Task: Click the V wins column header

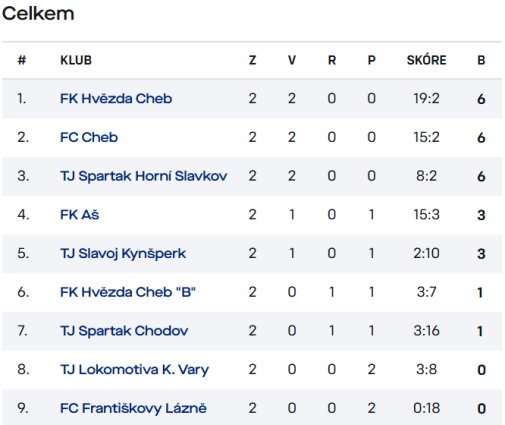Action: coord(292,60)
